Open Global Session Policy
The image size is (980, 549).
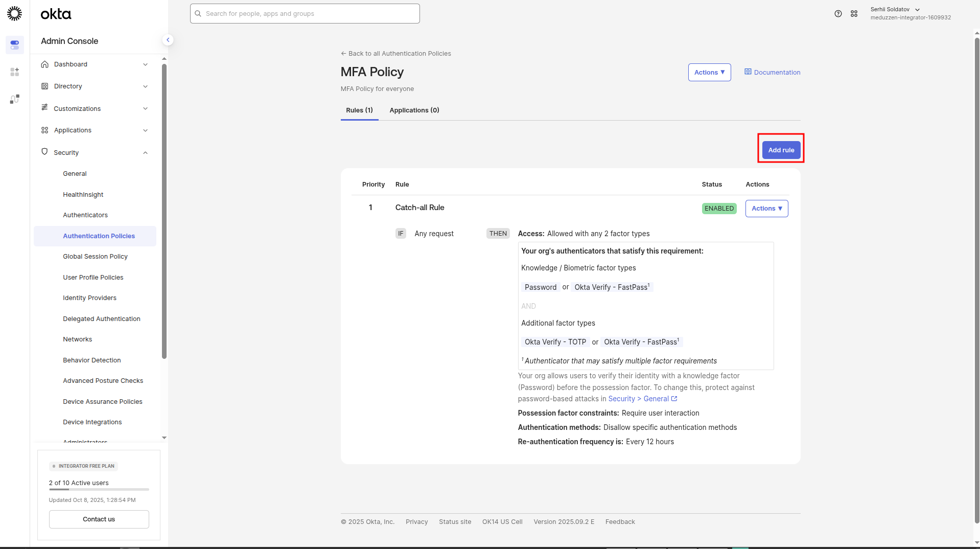click(95, 257)
